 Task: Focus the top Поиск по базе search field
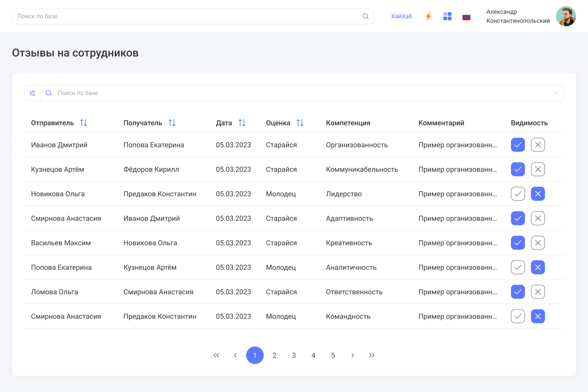(x=193, y=16)
